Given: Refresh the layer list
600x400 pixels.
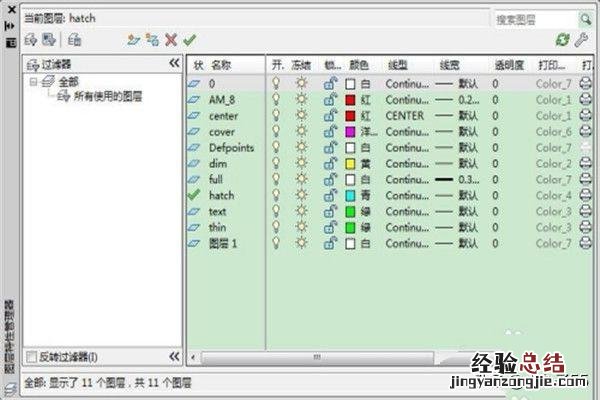Looking at the screenshot, I should [562, 40].
